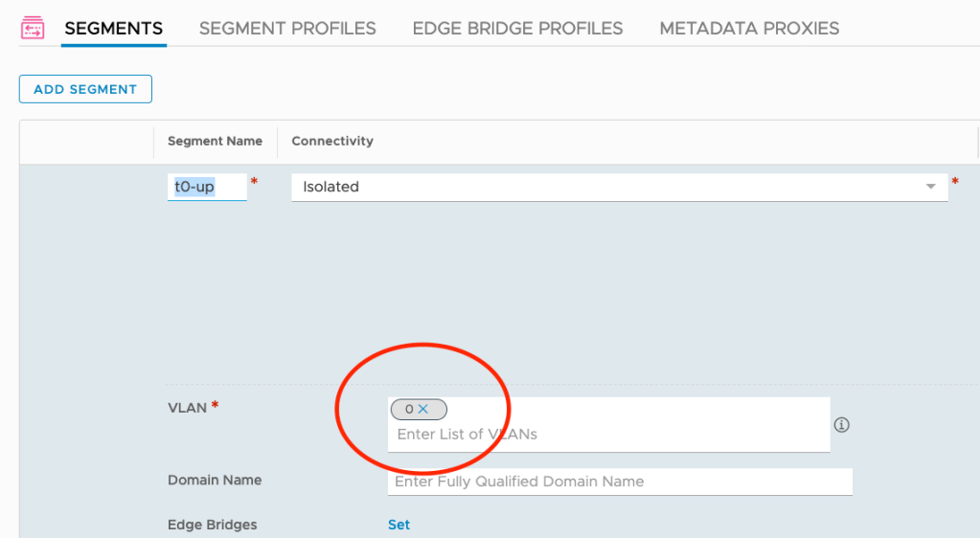This screenshot has width=980, height=538.
Task: Open the Segment Profiles tab
Action: [287, 29]
